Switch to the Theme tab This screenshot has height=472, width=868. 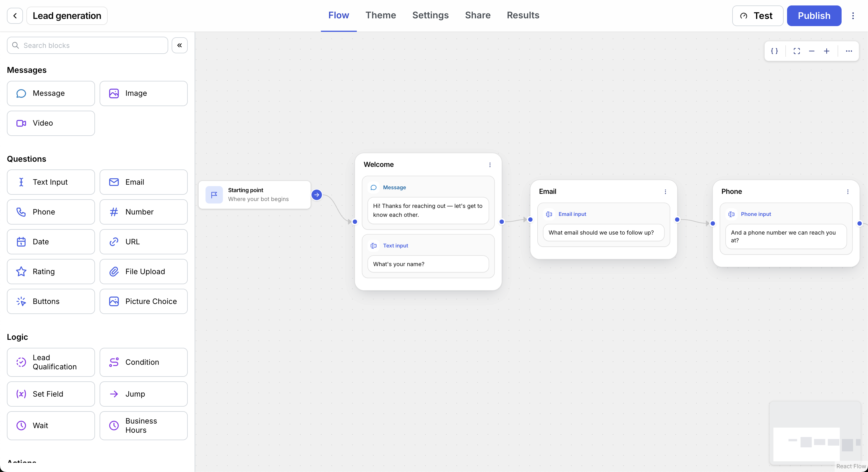(381, 15)
